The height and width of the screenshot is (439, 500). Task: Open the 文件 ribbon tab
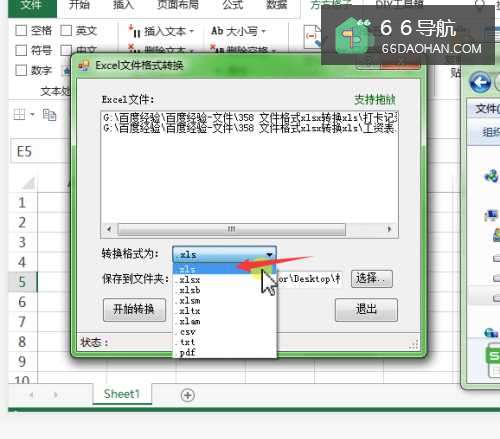coord(32,6)
